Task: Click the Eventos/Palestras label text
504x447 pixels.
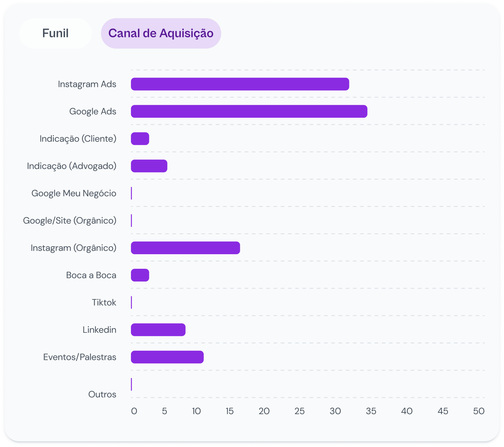Action: (80, 357)
